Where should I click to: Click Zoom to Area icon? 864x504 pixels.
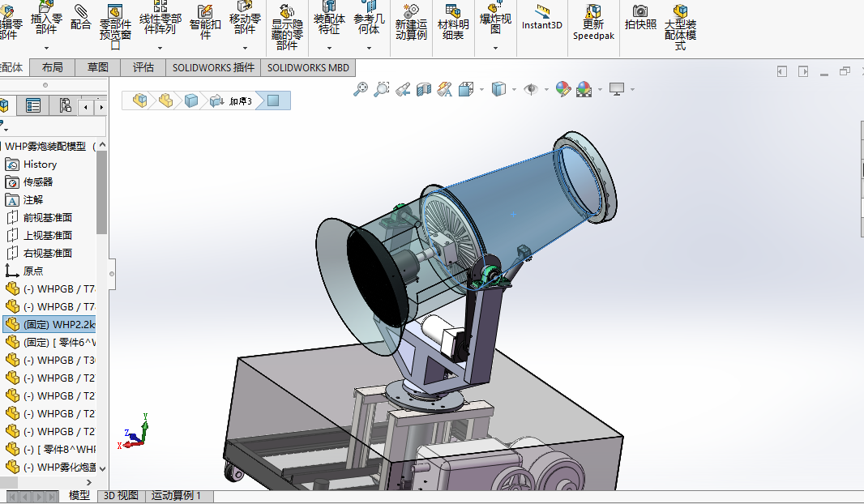pyautogui.click(x=381, y=89)
